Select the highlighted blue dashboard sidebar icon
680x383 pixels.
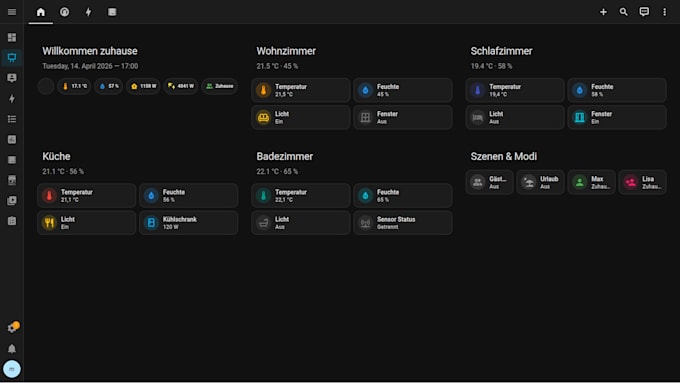point(12,58)
